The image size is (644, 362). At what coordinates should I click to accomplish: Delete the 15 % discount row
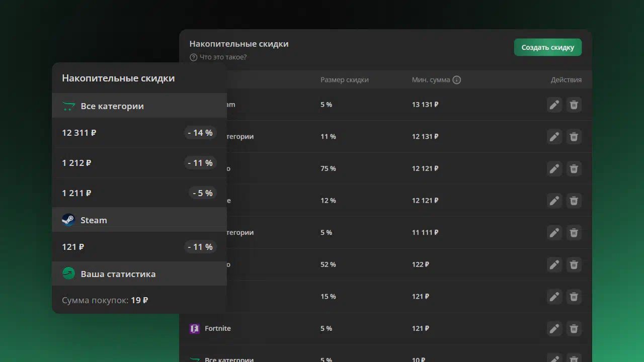click(574, 297)
